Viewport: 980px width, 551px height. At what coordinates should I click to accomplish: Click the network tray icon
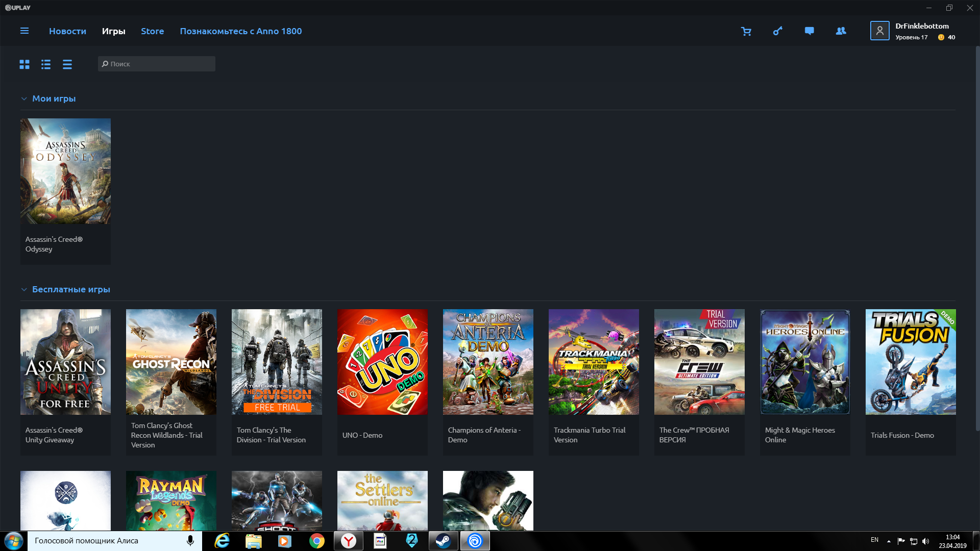[914, 541]
